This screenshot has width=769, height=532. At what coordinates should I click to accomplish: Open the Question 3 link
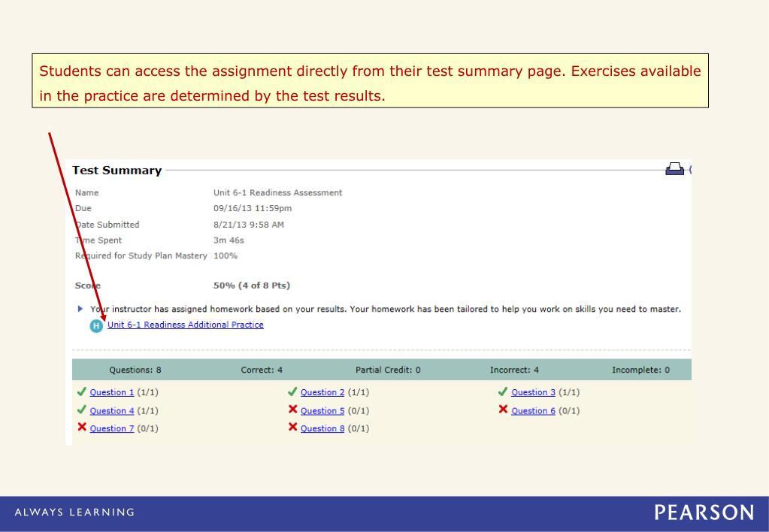[534, 392]
